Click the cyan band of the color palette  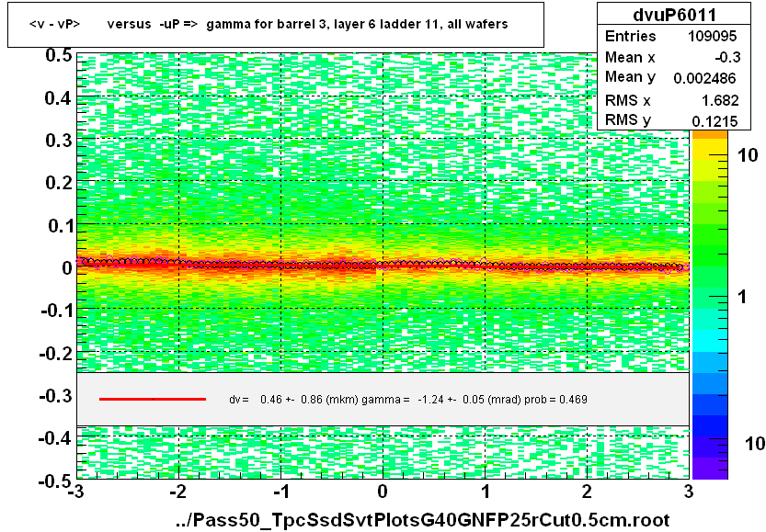point(710,341)
